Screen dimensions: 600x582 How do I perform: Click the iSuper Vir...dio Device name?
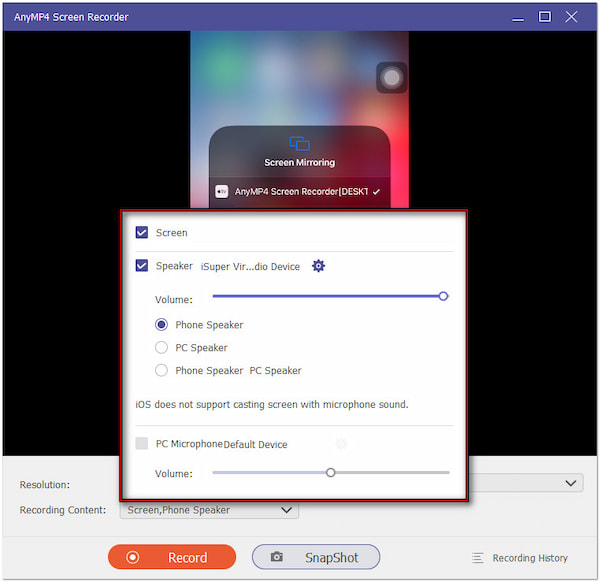point(250,266)
